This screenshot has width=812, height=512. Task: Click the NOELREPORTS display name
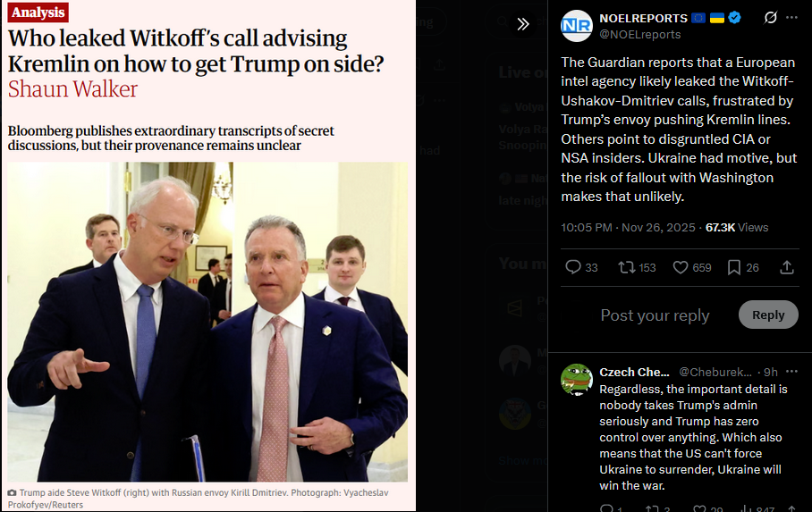pyautogui.click(x=643, y=19)
